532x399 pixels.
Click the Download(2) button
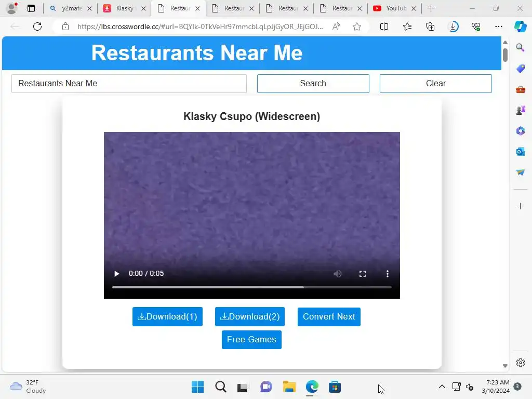click(x=250, y=316)
